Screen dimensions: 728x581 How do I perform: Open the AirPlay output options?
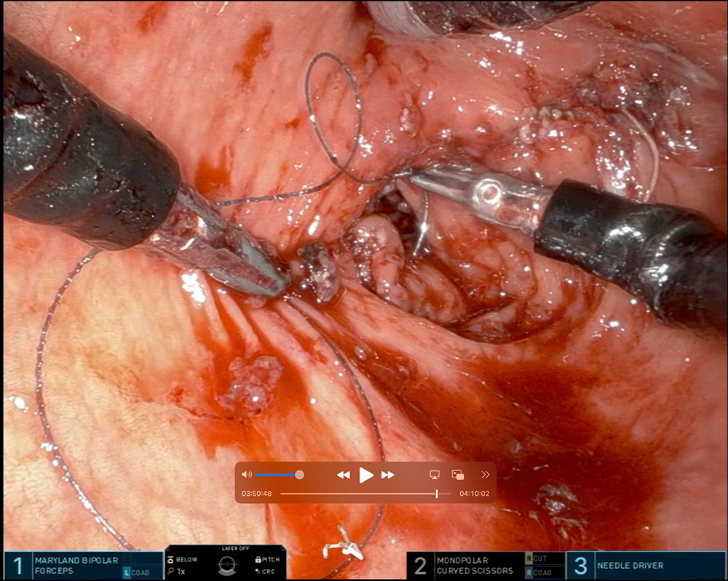click(x=435, y=475)
